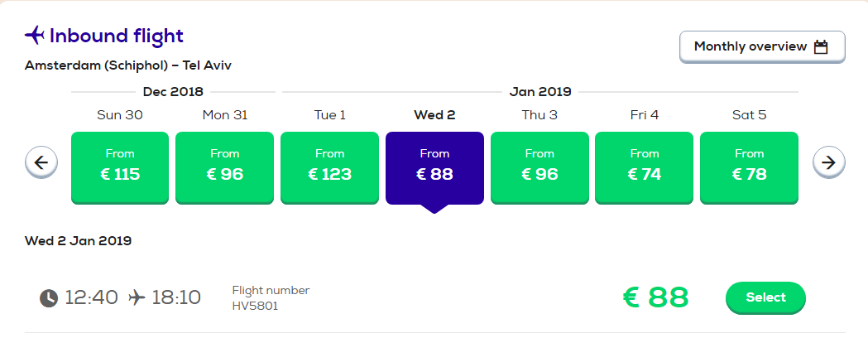The width and height of the screenshot is (868, 343).
Task: Choose Mon 31 fare from € 96
Action: tap(224, 168)
